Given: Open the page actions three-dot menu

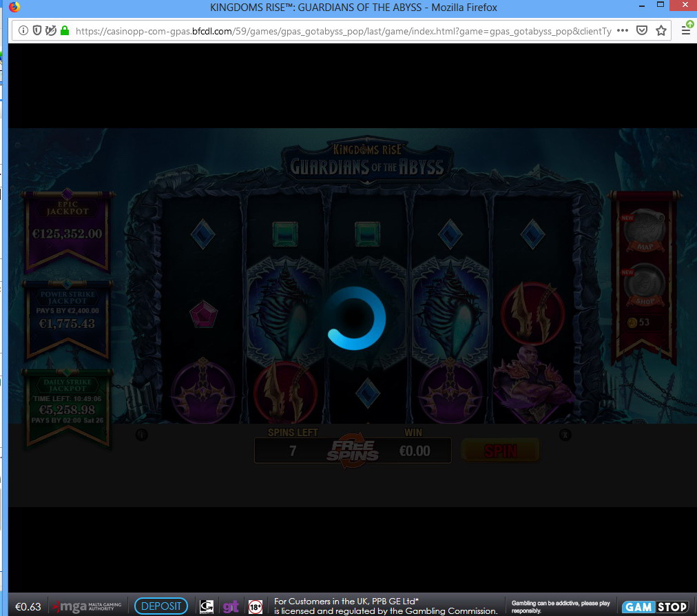Looking at the screenshot, I should 623,30.
